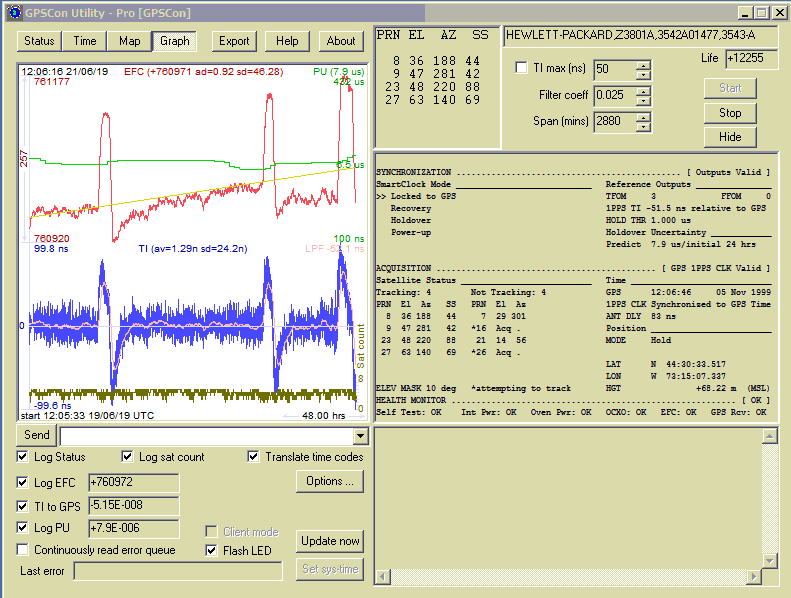Switch to the Time view

85,41
